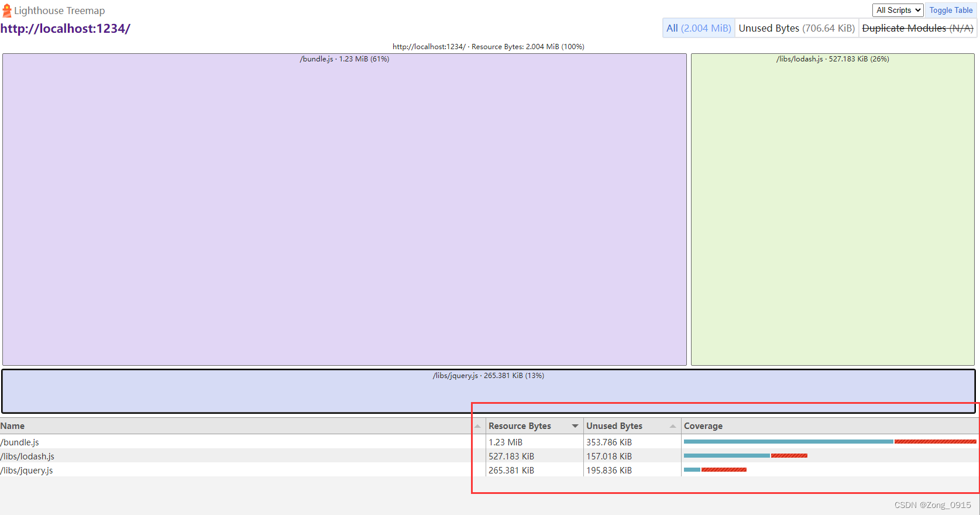Click the coverage bar for /libs/jquery.js
Screen dimensions: 980x515
click(x=715, y=469)
